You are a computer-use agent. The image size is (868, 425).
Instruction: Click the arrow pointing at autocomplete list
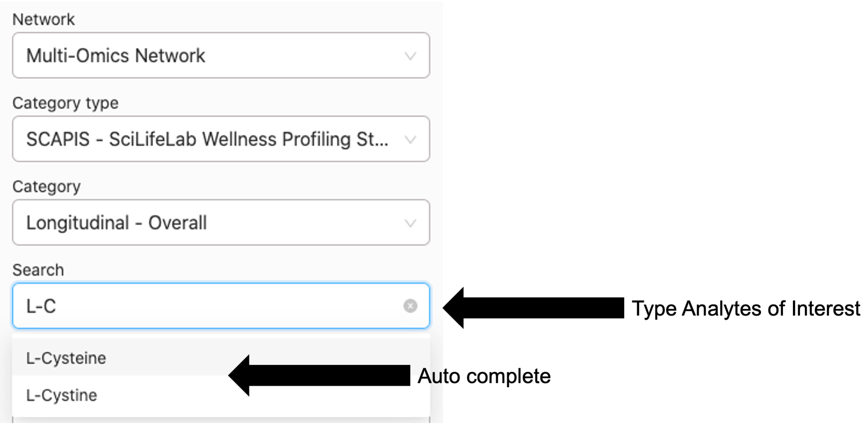pos(319,375)
